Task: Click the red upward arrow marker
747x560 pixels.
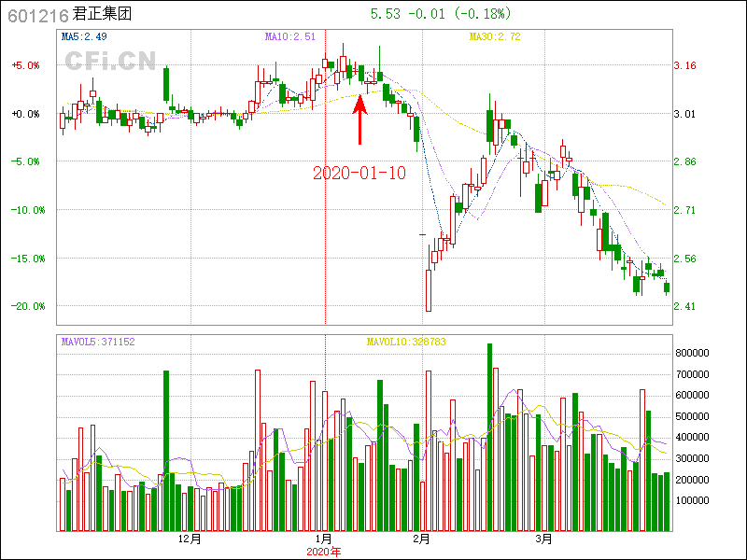Action: [x=360, y=119]
